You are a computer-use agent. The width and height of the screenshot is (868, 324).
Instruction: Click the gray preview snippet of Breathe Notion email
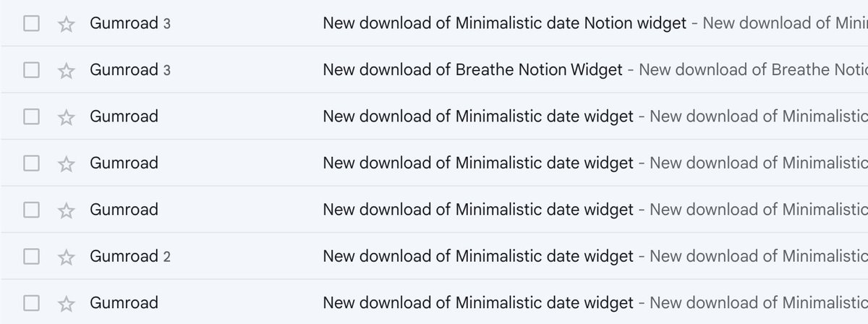coord(753,69)
